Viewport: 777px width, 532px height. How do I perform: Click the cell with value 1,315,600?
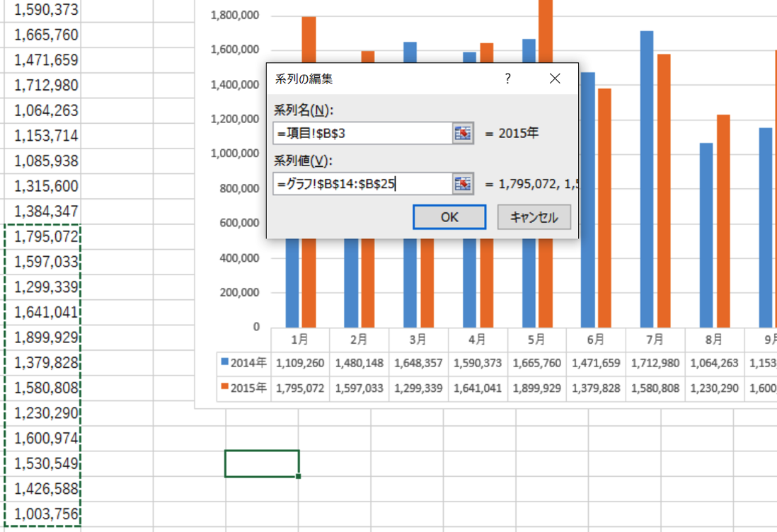click(x=42, y=186)
